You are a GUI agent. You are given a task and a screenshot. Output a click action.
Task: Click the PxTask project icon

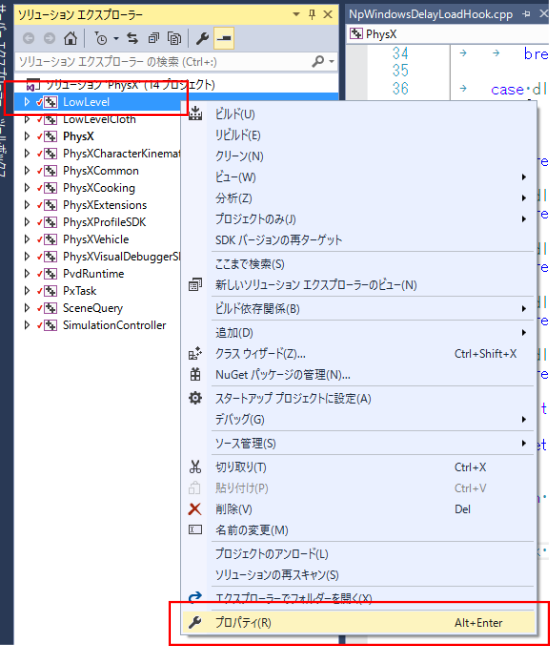[x=50, y=291]
